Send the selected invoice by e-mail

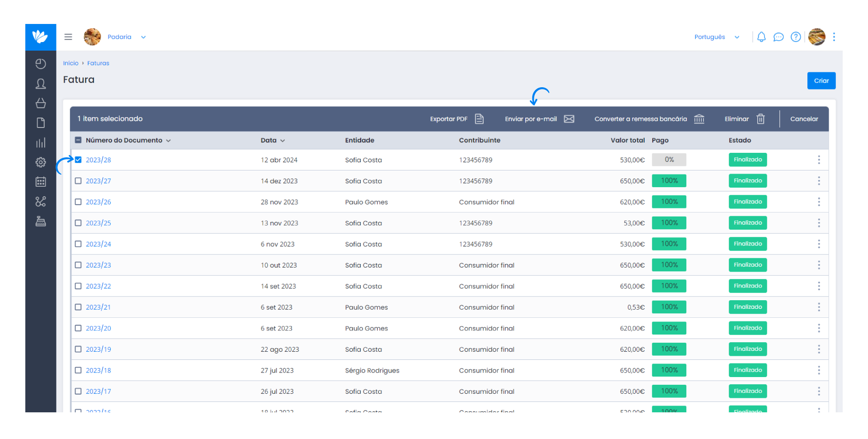coord(539,119)
